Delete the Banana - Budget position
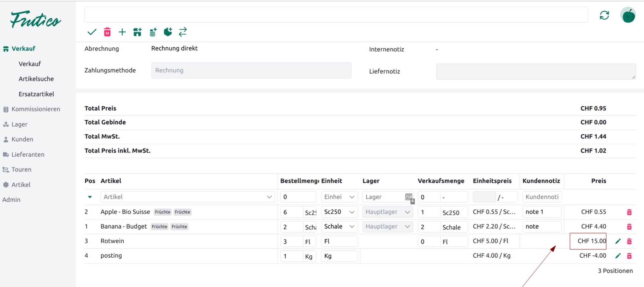Image resolution: width=644 pixels, height=287 pixels. click(x=629, y=227)
